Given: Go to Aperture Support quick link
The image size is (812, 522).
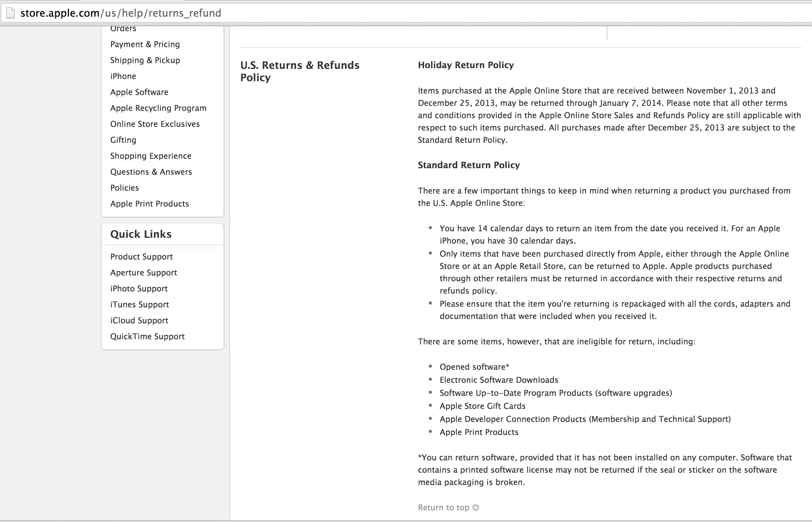Looking at the screenshot, I should click(x=143, y=273).
